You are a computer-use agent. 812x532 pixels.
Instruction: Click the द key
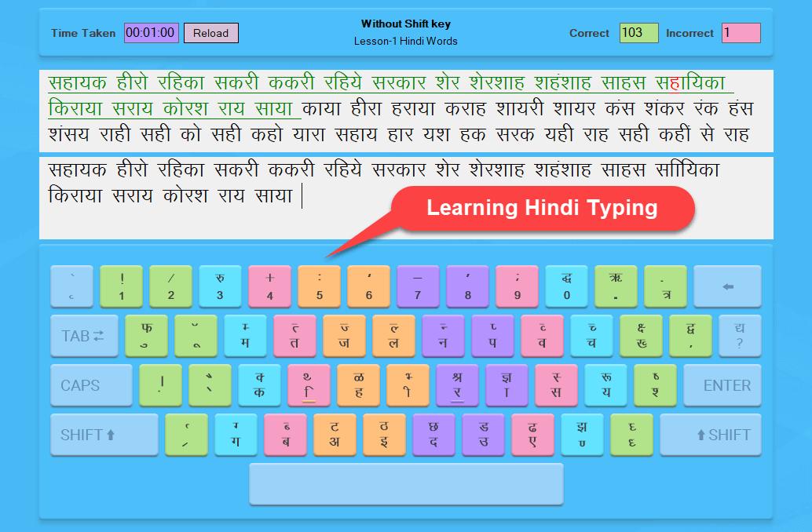point(434,435)
